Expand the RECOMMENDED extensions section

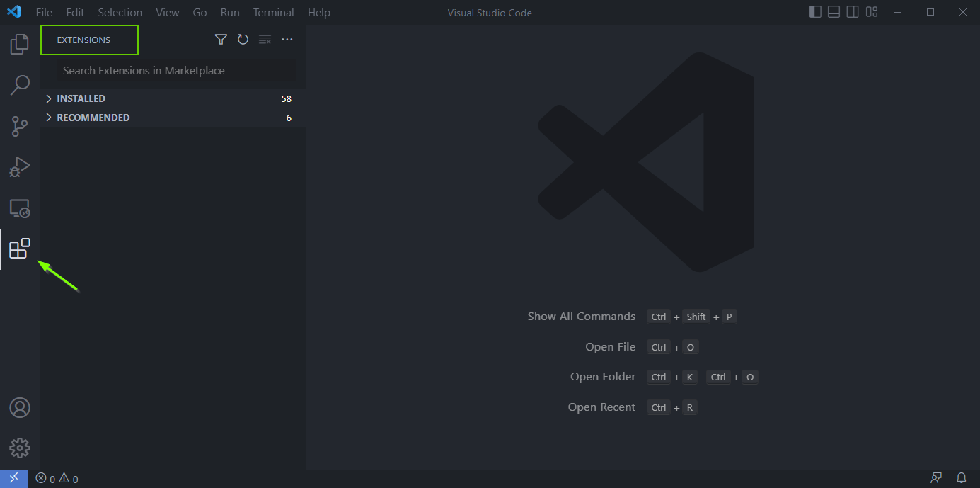tap(174, 118)
